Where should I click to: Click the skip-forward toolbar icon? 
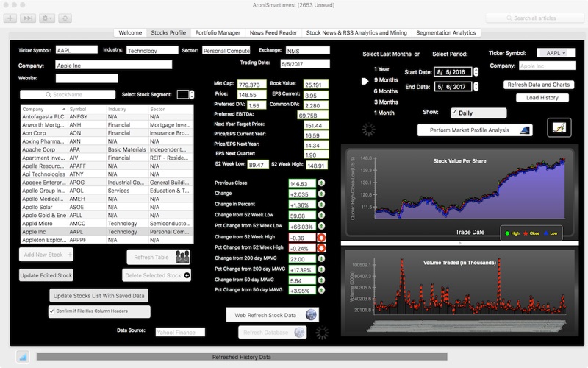[28, 18]
